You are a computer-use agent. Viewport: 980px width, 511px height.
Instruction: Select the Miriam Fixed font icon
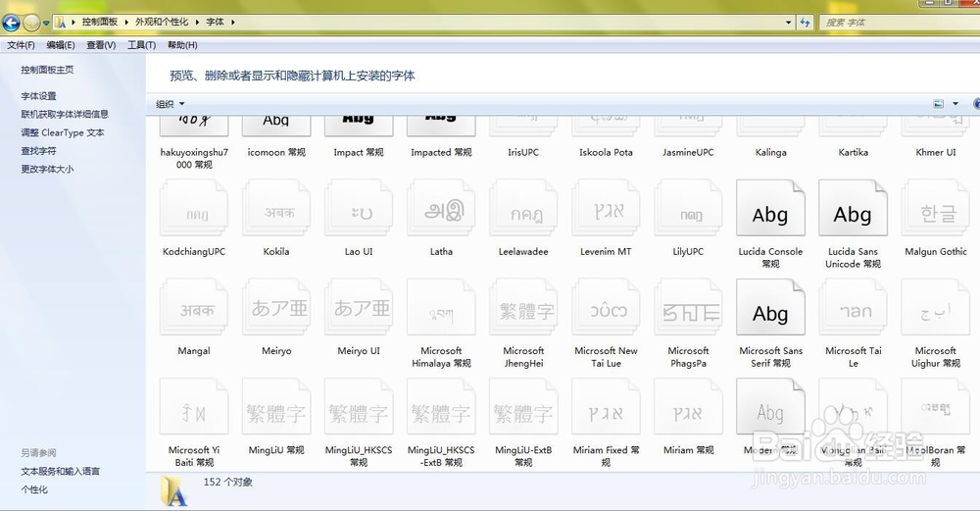[606, 407]
